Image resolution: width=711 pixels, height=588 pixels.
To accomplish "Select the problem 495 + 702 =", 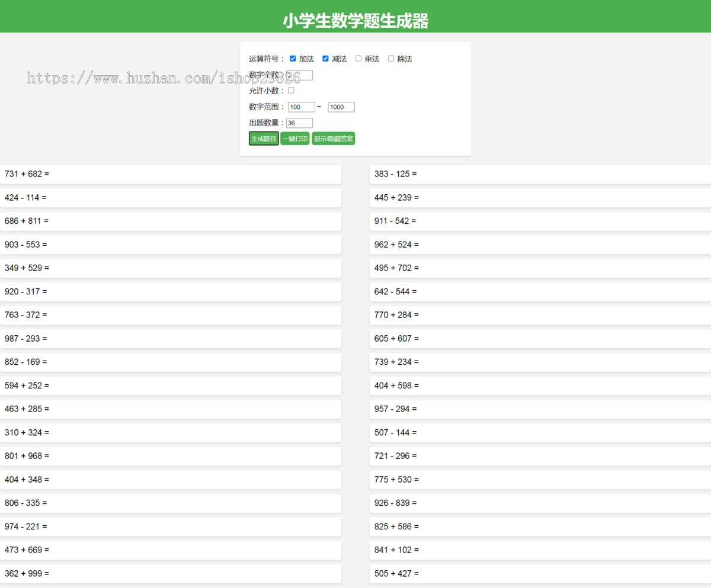I will [x=540, y=268].
